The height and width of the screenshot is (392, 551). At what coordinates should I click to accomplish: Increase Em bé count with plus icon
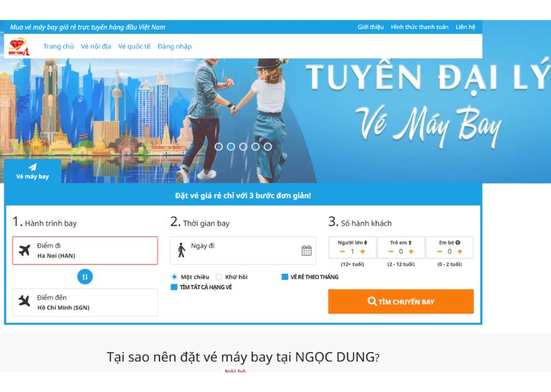click(x=460, y=251)
